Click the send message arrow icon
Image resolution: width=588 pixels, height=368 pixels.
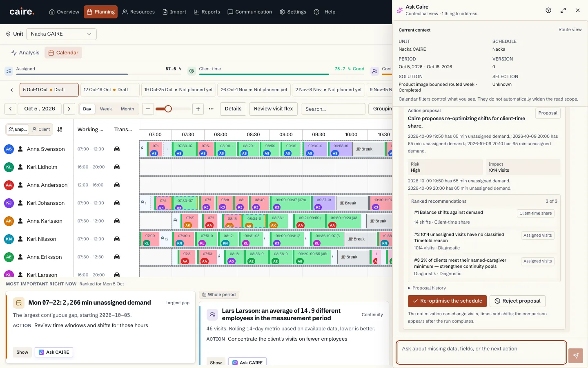point(576,356)
